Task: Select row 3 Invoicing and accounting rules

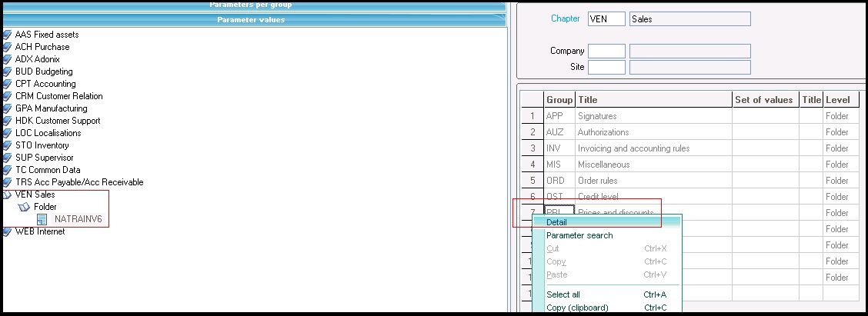Action: 633,148
